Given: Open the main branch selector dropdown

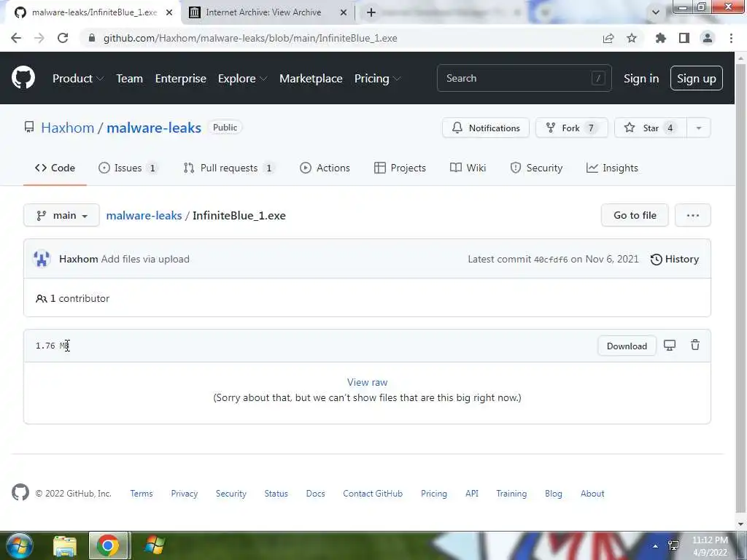Looking at the screenshot, I should tap(61, 215).
